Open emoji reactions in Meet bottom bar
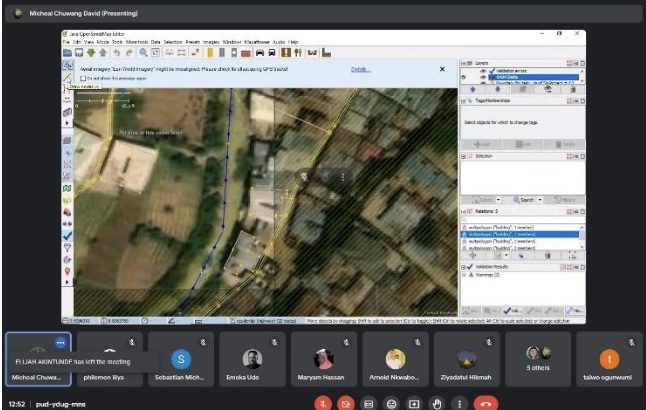This screenshot has width=646, height=410. click(x=391, y=404)
